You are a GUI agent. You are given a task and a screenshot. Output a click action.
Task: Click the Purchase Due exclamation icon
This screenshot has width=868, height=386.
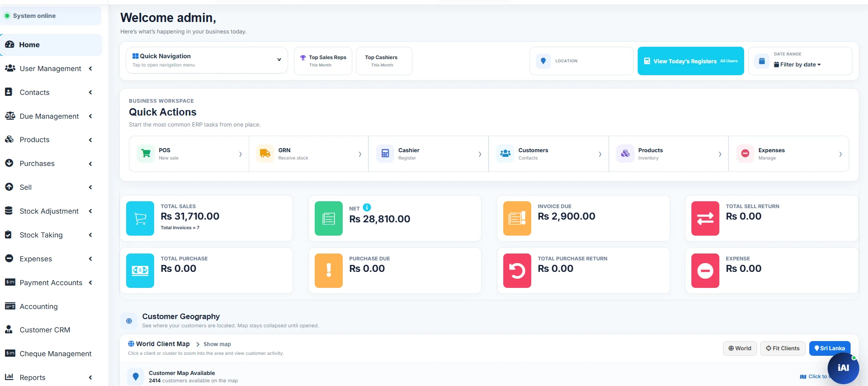pos(328,270)
